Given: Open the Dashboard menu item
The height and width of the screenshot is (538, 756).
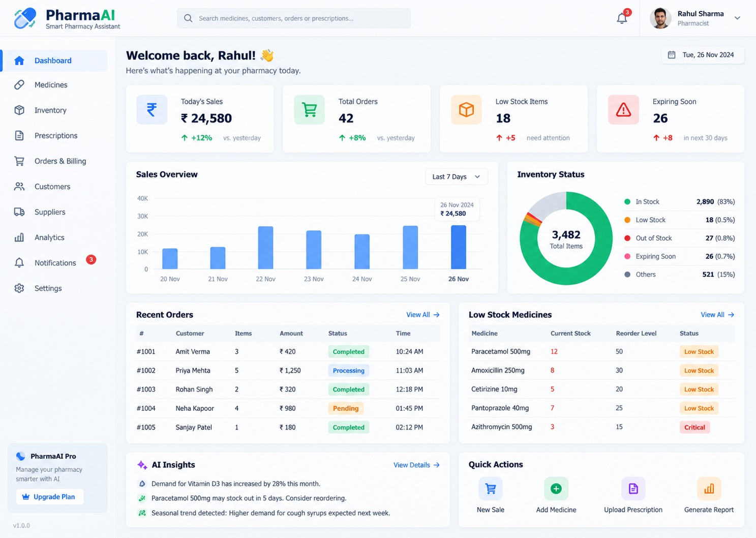Looking at the screenshot, I should click(x=55, y=61).
